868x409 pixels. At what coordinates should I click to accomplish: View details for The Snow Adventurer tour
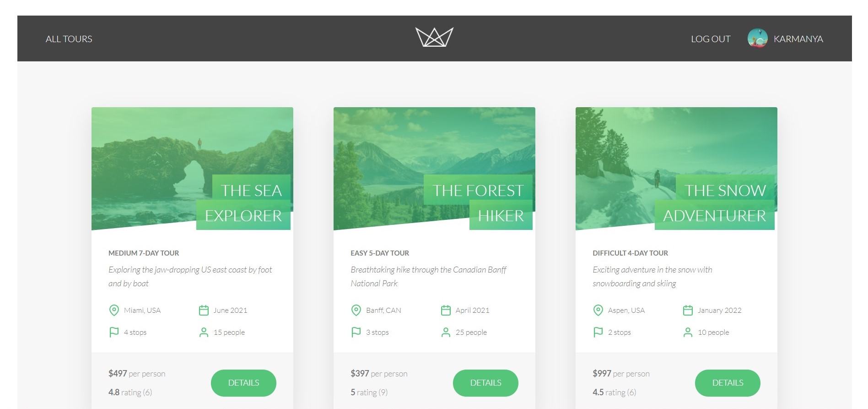(x=728, y=383)
